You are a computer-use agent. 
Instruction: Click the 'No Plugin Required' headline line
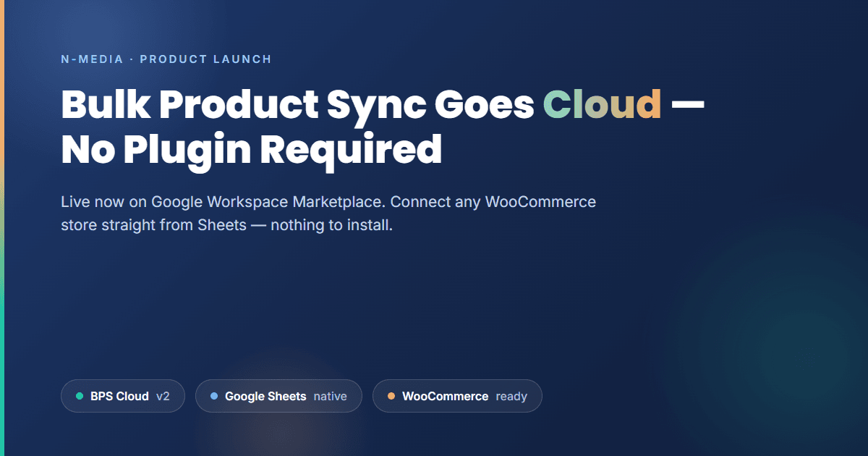(x=251, y=150)
